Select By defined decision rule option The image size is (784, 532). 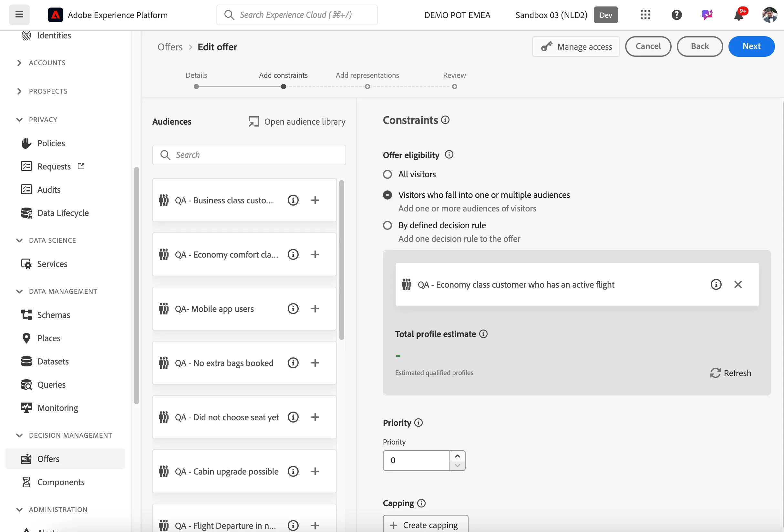click(x=387, y=225)
